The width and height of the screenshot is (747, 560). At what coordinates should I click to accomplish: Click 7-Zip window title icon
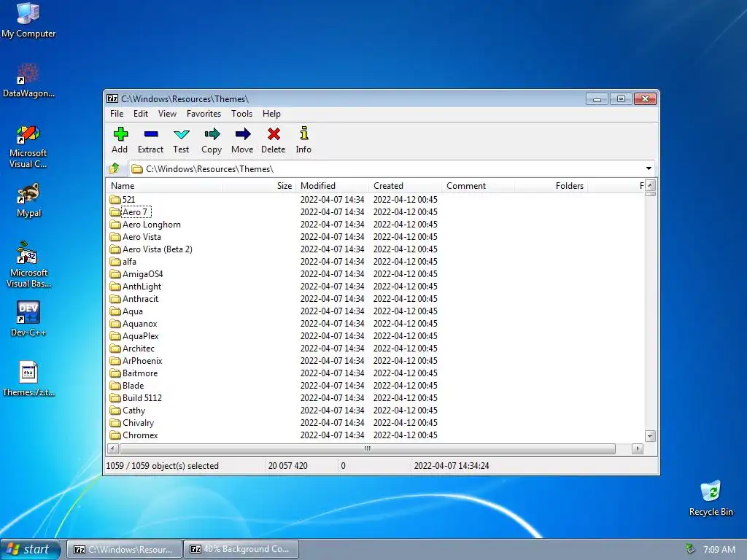(112, 98)
